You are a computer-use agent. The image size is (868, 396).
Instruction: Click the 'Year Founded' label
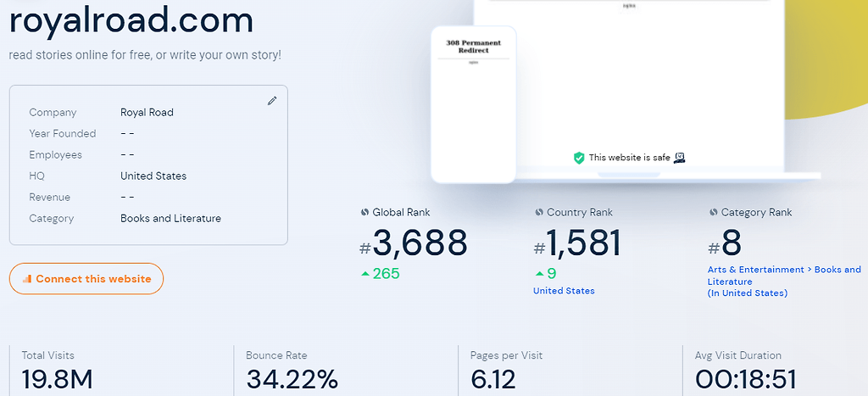click(x=63, y=133)
